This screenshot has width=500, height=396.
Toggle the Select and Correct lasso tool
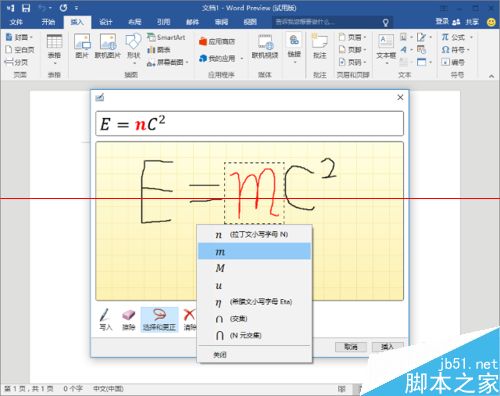coord(159,319)
